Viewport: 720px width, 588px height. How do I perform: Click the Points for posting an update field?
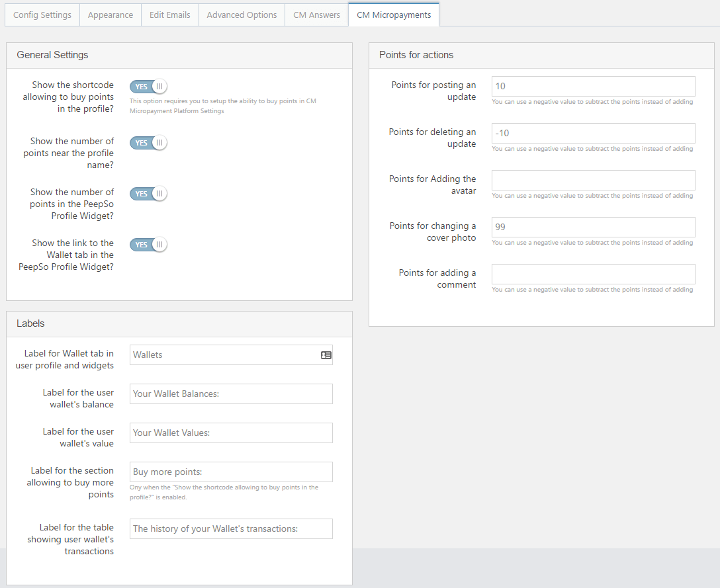tap(593, 87)
